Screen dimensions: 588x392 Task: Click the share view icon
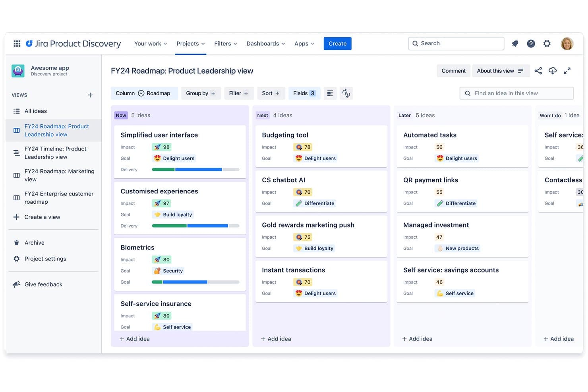pyautogui.click(x=538, y=71)
